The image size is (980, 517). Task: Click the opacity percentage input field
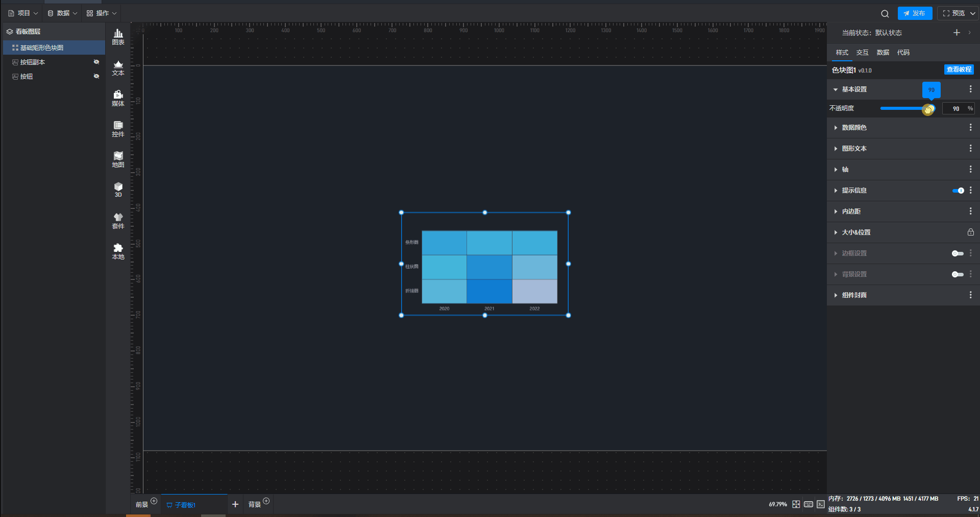(954, 108)
